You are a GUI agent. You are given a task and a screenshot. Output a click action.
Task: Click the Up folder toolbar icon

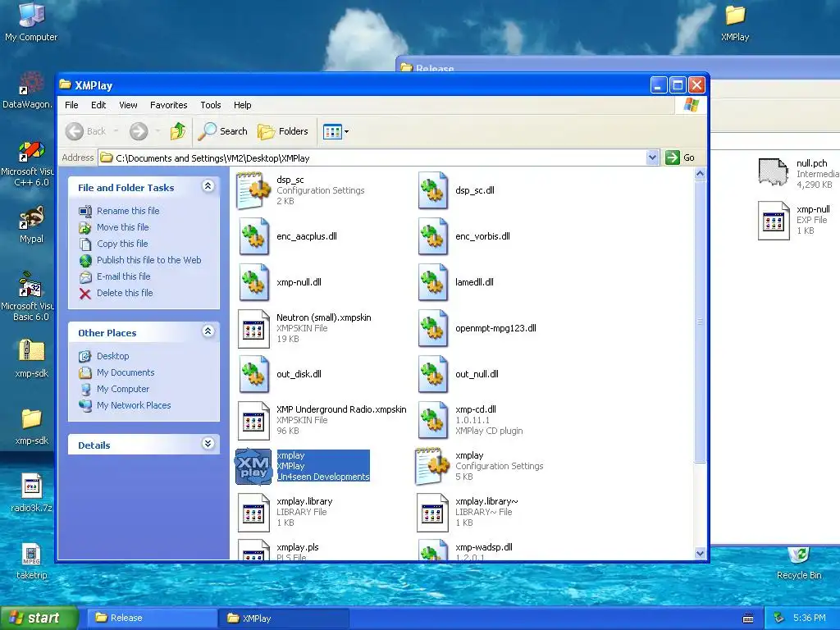click(x=178, y=131)
